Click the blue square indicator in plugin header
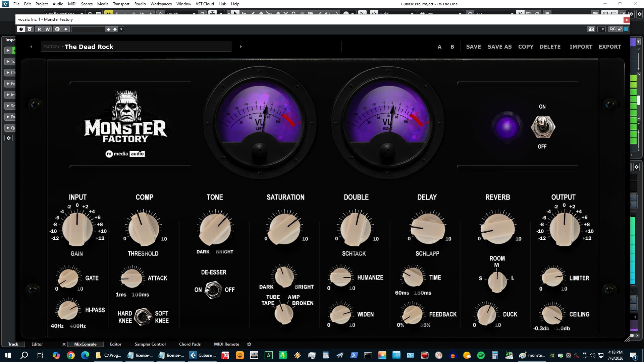The width and height of the screenshot is (644, 362). click(x=626, y=29)
